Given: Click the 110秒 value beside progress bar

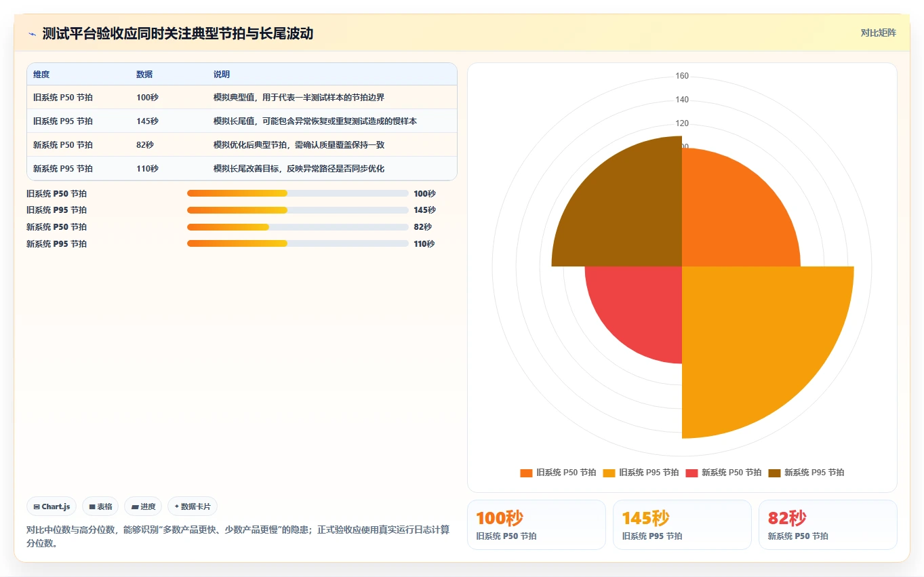Looking at the screenshot, I should pyautogui.click(x=424, y=243).
